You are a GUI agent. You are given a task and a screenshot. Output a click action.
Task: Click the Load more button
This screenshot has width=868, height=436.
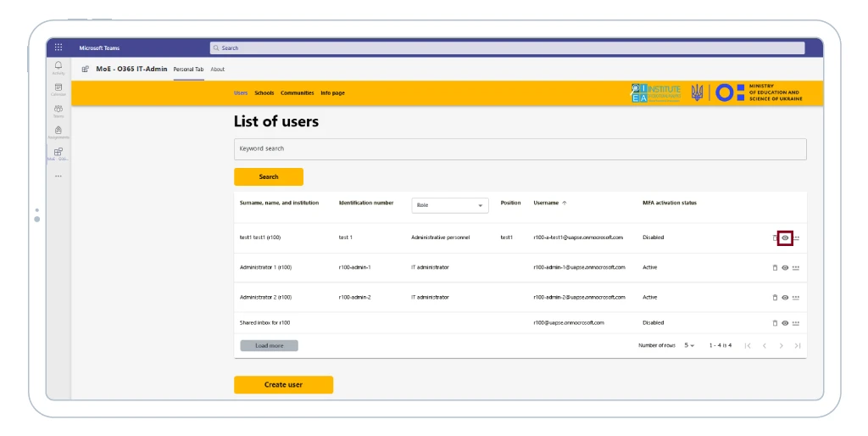[x=269, y=346]
